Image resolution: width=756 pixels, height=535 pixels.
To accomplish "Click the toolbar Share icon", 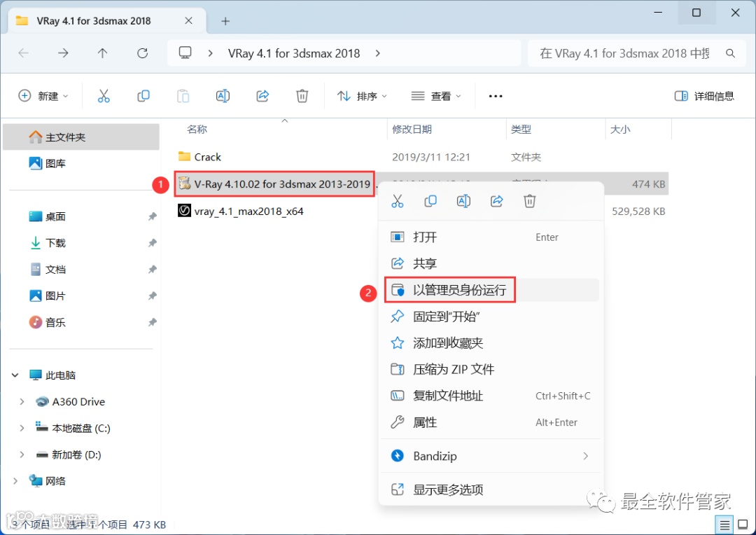I will (x=262, y=96).
